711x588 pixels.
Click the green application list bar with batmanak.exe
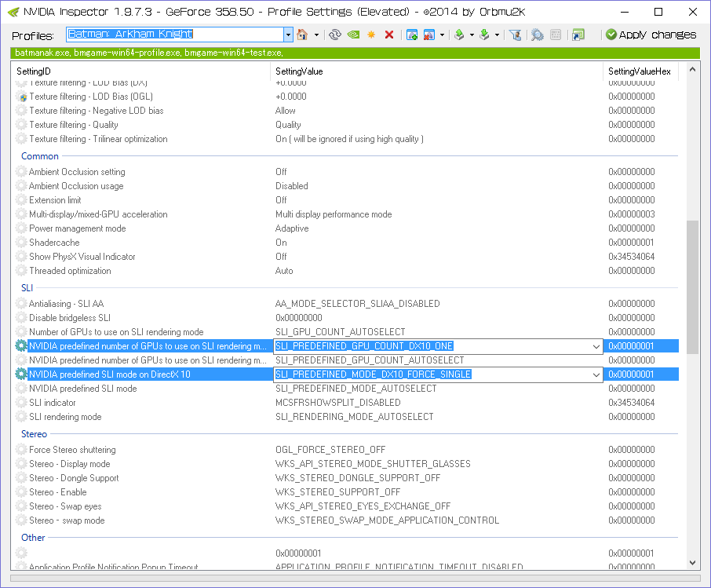coord(355,53)
